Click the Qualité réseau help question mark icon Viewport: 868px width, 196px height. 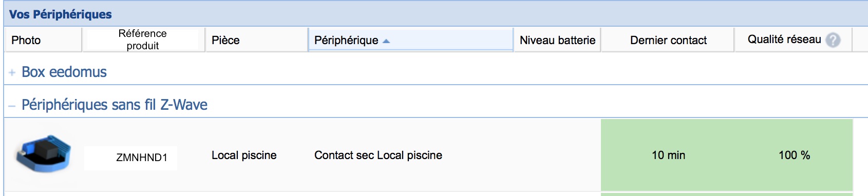pyautogui.click(x=833, y=40)
